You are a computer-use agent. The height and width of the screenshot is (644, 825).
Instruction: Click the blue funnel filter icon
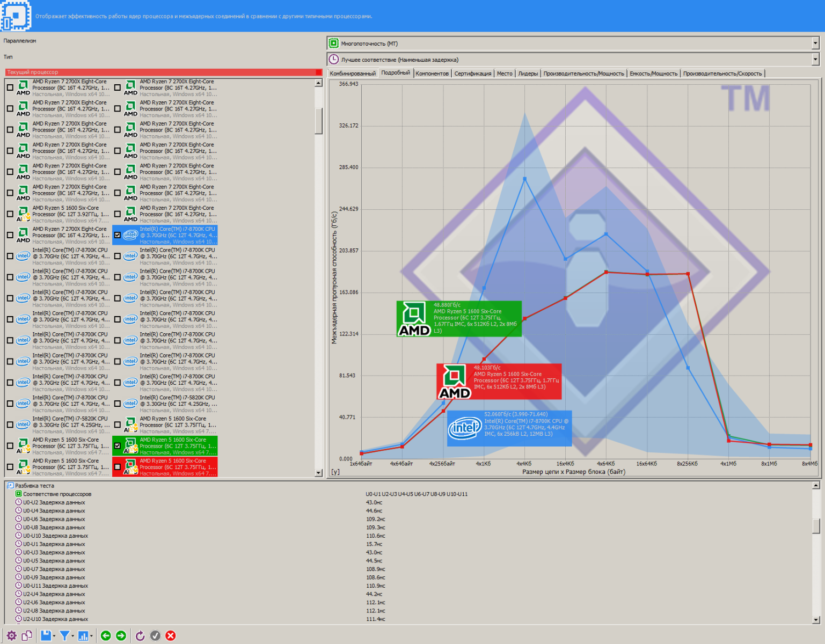click(64, 636)
